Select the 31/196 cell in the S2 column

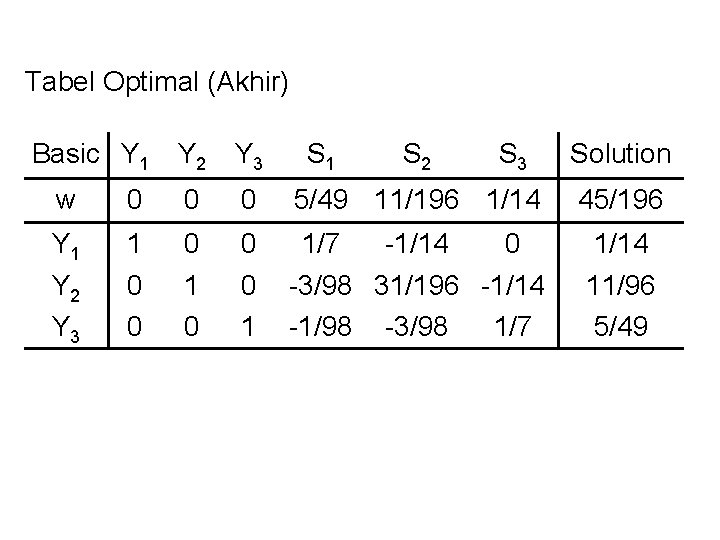(x=418, y=286)
